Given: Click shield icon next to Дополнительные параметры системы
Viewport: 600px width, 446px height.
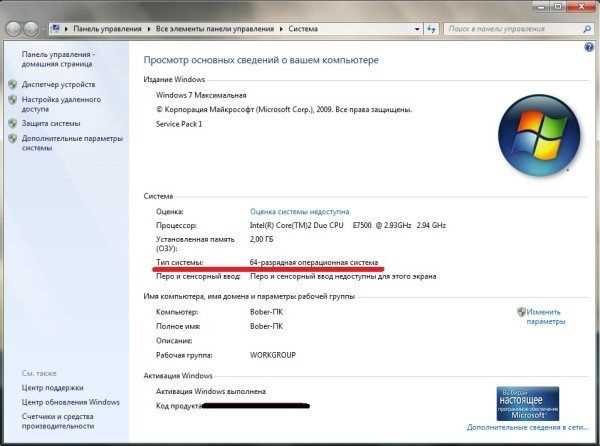Looking at the screenshot, I should (x=13, y=138).
